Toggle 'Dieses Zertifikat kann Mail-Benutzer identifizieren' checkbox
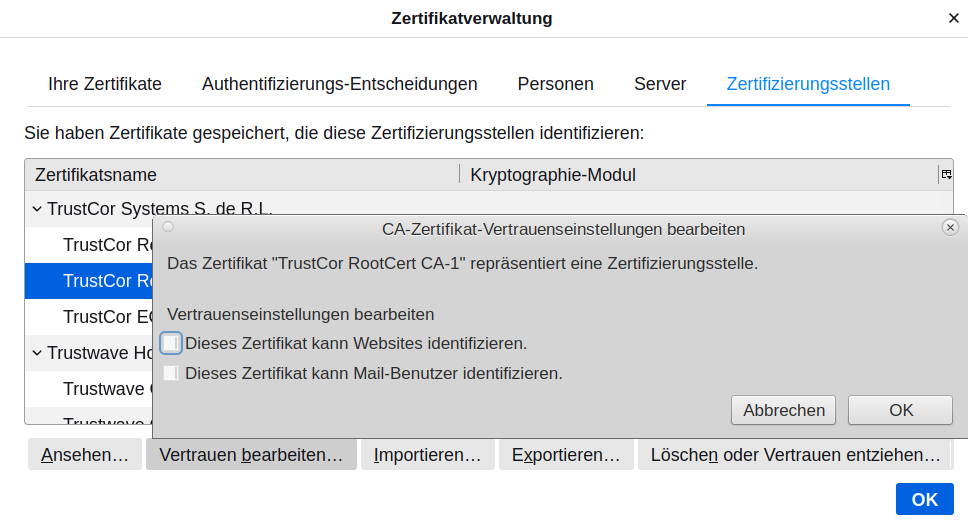 tap(172, 373)
